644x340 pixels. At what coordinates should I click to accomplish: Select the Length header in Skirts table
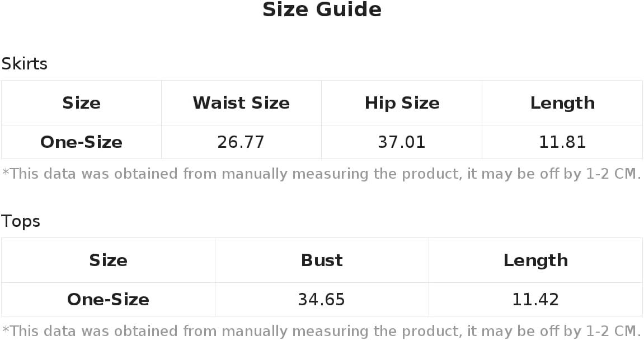click(562, 103)
